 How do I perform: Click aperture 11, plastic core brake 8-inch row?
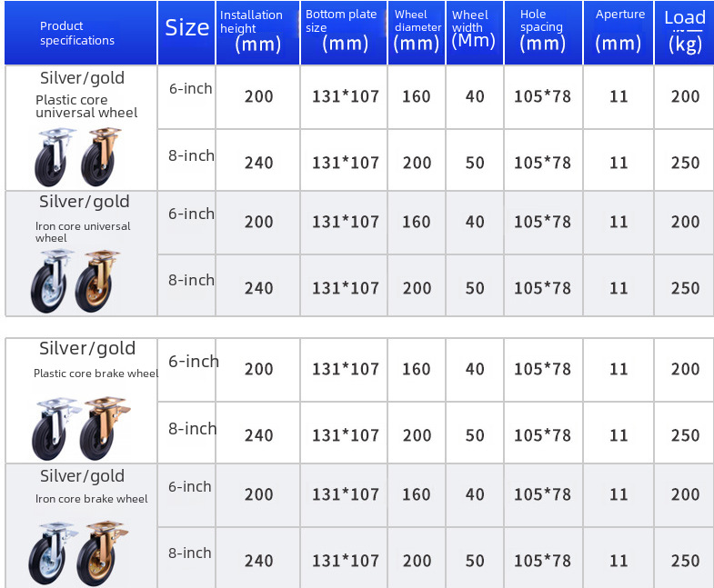(618, 435)
